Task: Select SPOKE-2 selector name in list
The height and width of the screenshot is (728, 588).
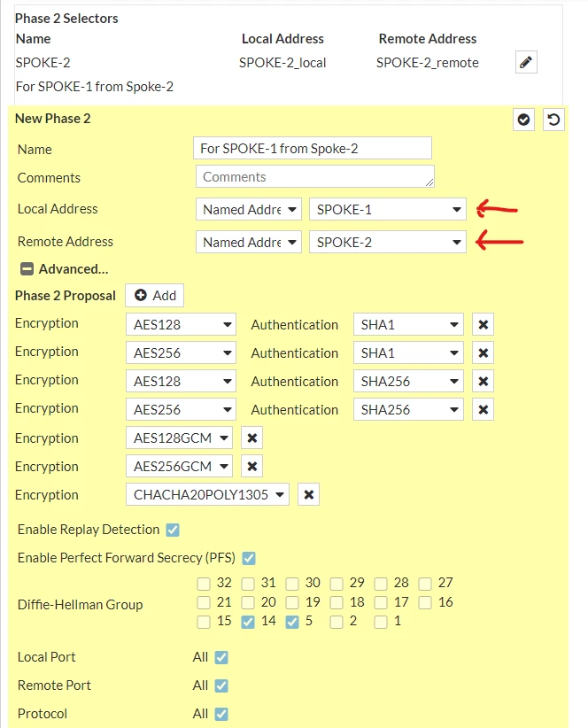Action: point(43,63)
